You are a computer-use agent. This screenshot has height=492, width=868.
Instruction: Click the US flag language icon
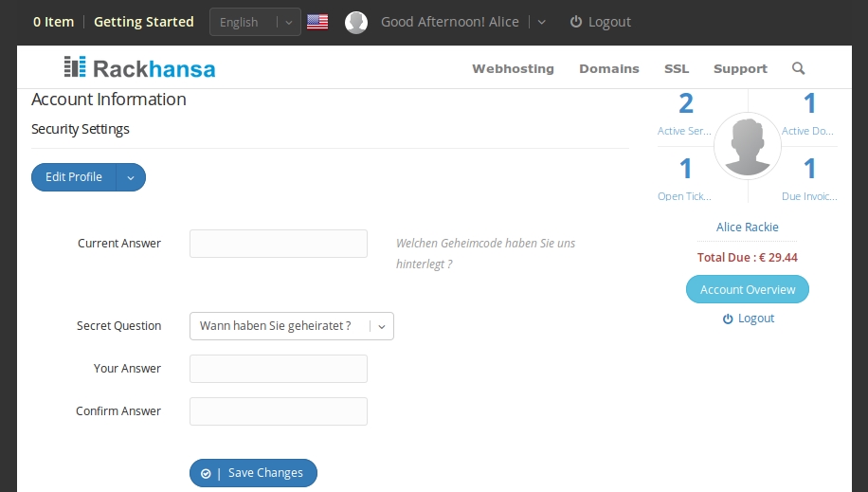click(317, 22)
